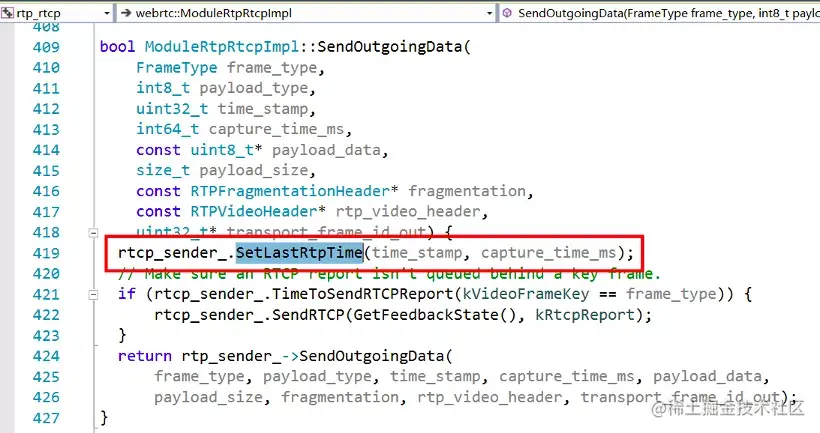
Task: Select line number 419 in the gutter
Action: click(x=46, y=253)
